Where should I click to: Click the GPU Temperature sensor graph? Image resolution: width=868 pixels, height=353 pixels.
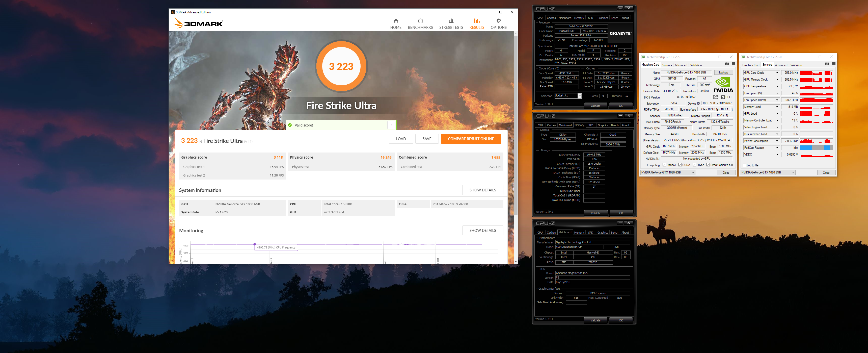pyautogui.click(x=816, y=86)
